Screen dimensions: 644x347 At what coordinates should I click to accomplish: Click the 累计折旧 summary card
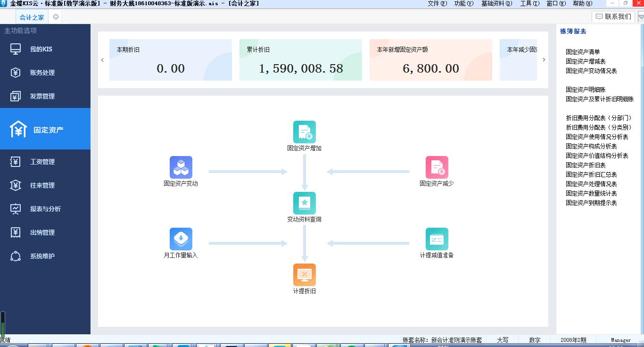pyautogui.click(x=301, y=60)
